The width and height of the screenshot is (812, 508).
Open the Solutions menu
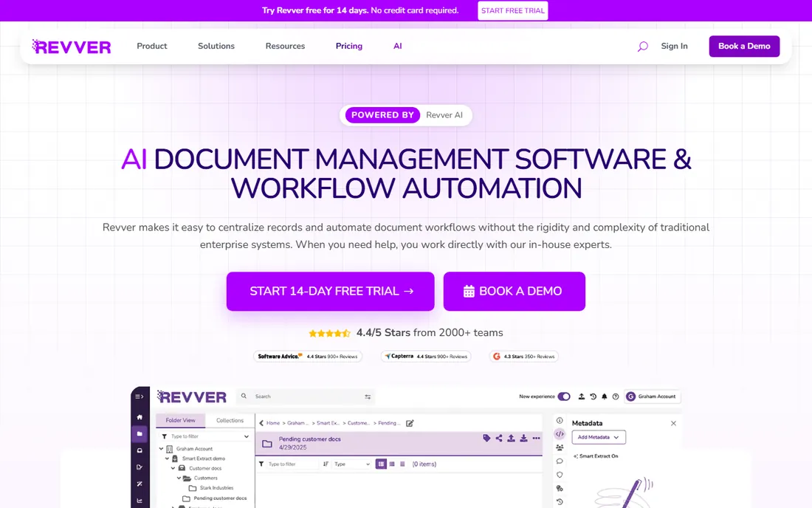(x=216, y=46)
